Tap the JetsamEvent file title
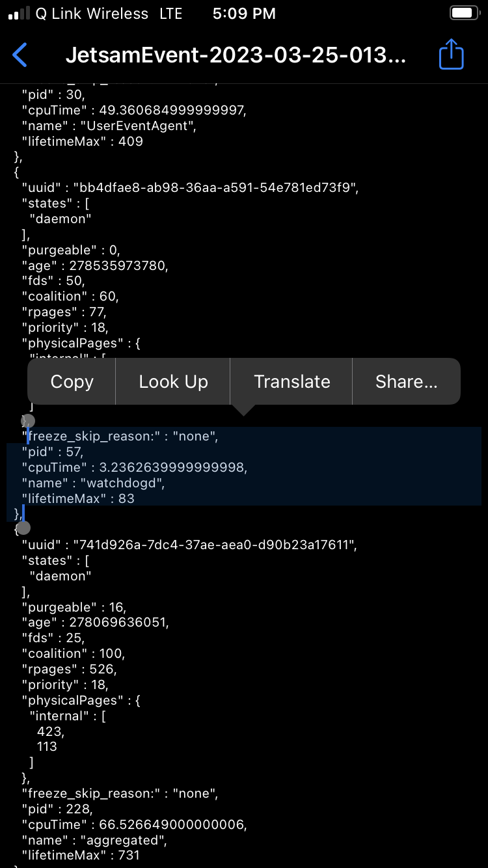Image resolution: width=488 pixels, height=868 pixels. pyautogui.click(x=236, y=56)
